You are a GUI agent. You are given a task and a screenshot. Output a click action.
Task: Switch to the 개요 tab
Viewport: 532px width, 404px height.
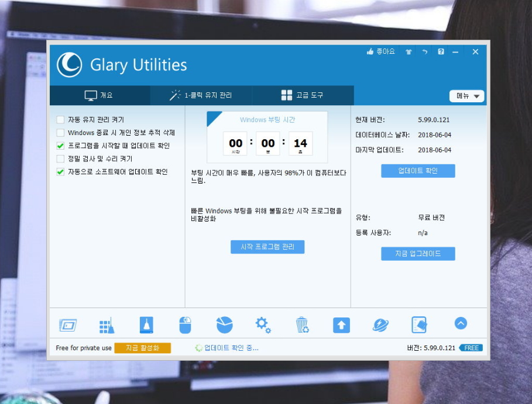[x=100, y=95]
